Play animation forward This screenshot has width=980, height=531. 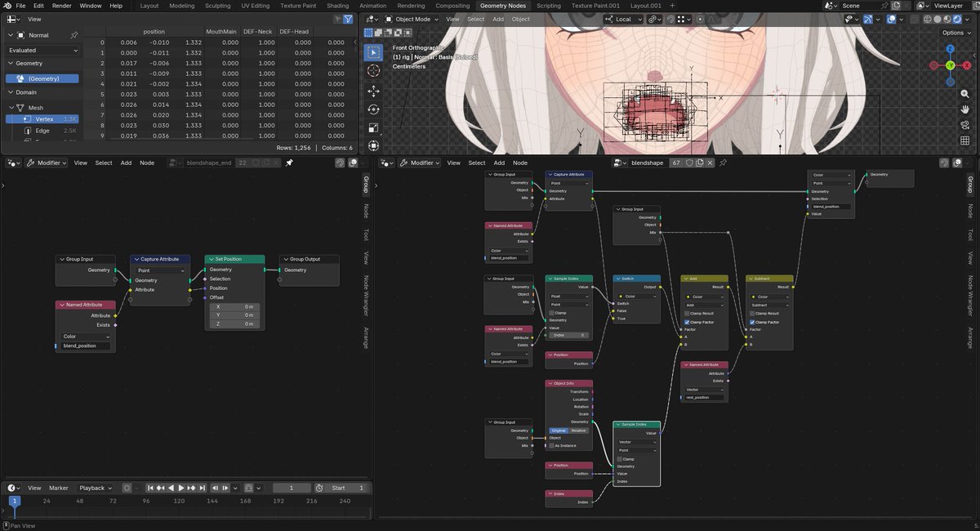[181, 488]
